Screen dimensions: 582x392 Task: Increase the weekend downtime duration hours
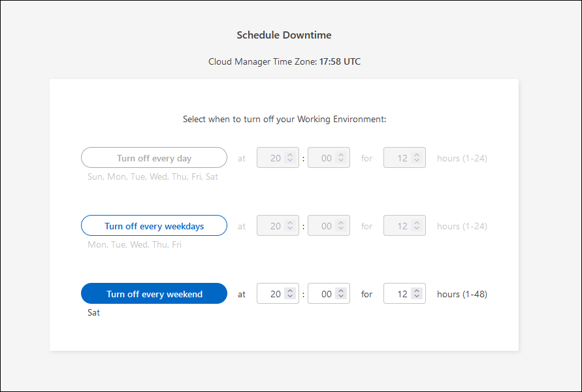[416, 291]
